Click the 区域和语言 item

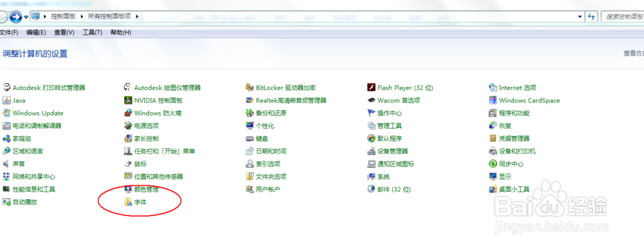click(28, 151)
